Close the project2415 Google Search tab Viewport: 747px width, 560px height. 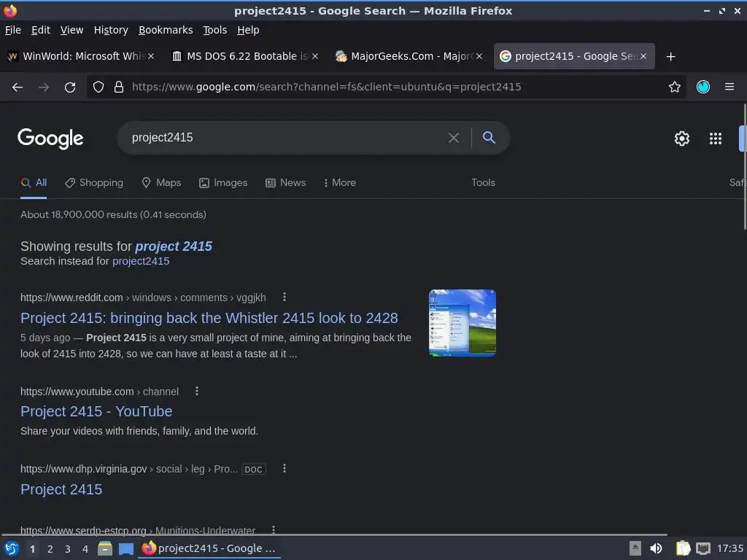(643, 56)
